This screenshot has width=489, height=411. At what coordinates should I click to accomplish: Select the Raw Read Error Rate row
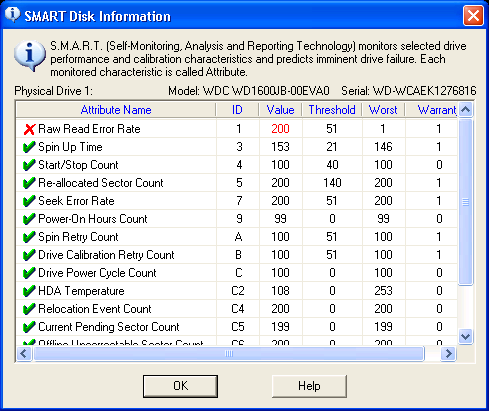[237, 129]
